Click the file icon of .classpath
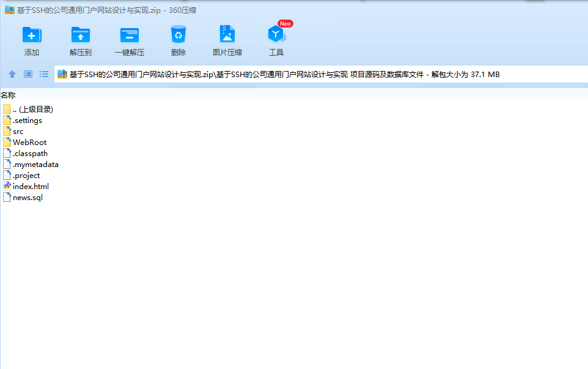The width and height of the screenshot is (588, 369). click(7, 153)
